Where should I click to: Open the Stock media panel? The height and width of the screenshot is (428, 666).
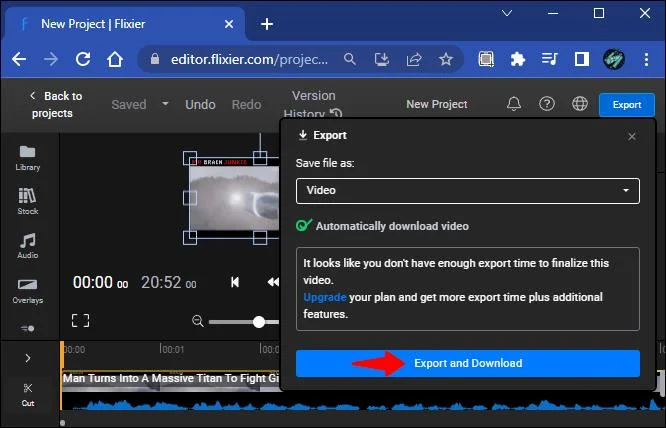tap(28, 201)
